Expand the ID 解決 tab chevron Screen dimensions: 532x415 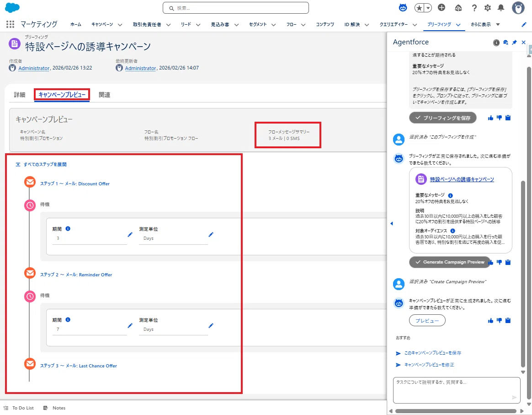click(x=367, y=25)
